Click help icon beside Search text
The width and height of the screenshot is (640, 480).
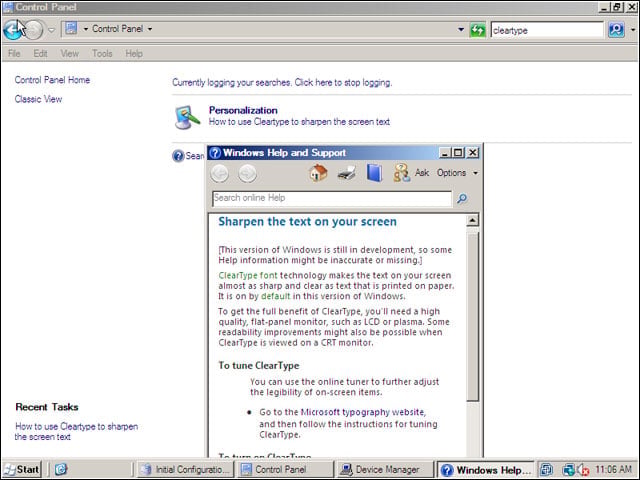[x=178, y=156]
